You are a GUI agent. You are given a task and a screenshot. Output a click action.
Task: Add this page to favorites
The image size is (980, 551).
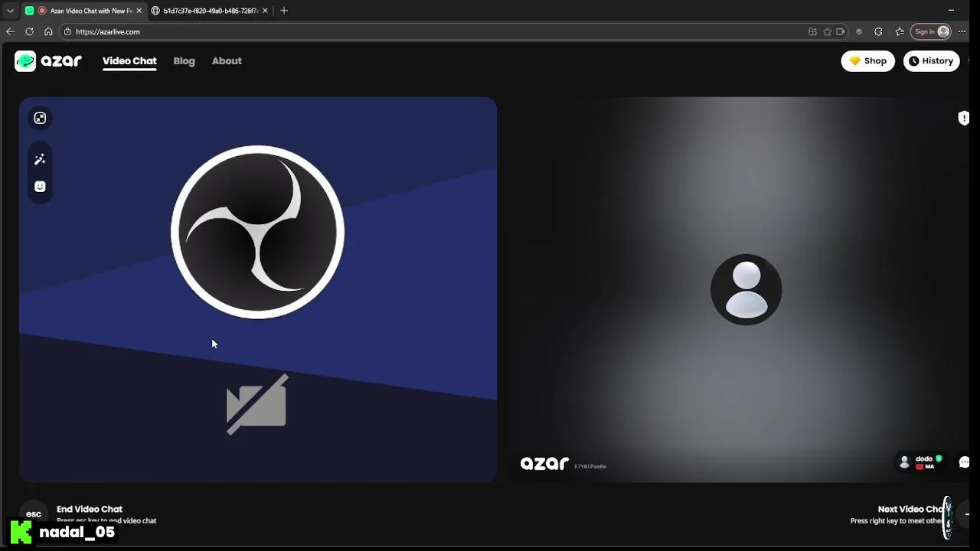[827, 31]
